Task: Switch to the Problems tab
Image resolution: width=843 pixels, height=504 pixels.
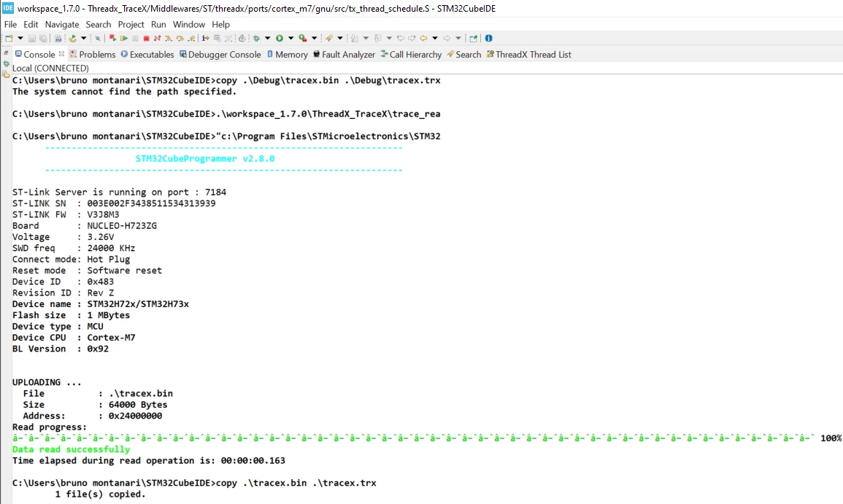Action: [x=93, y=54]
